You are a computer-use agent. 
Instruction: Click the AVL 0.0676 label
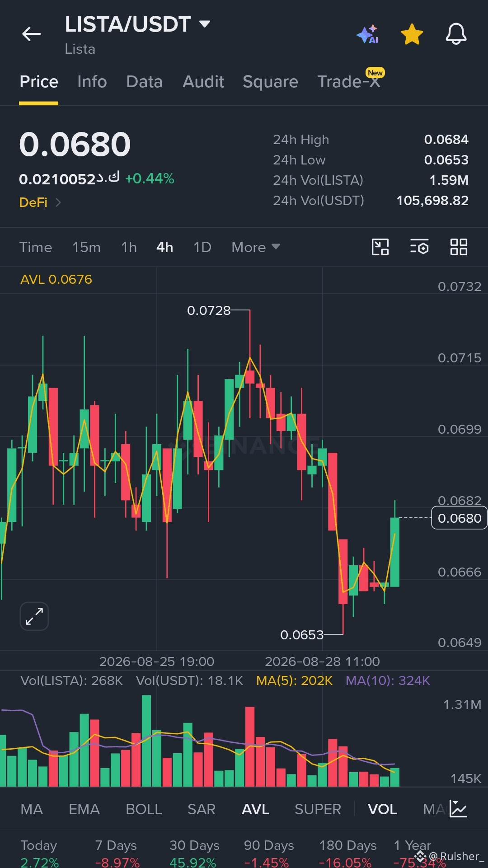pyautogui.click(x=56, y=279)
